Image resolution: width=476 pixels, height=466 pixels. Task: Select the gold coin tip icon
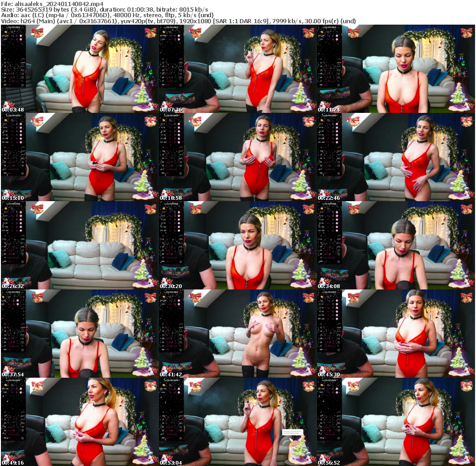tap(6, 32)
